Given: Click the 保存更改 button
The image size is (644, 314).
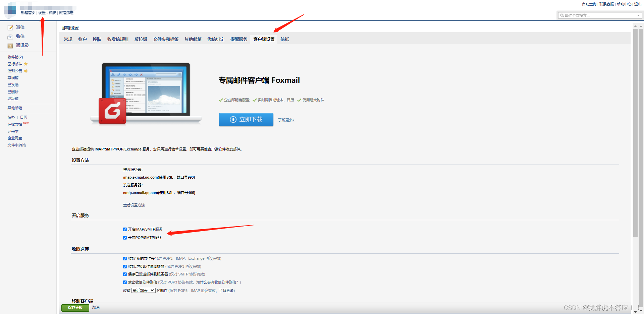Looking at the screenshot, I should click(x=75, y=308).
